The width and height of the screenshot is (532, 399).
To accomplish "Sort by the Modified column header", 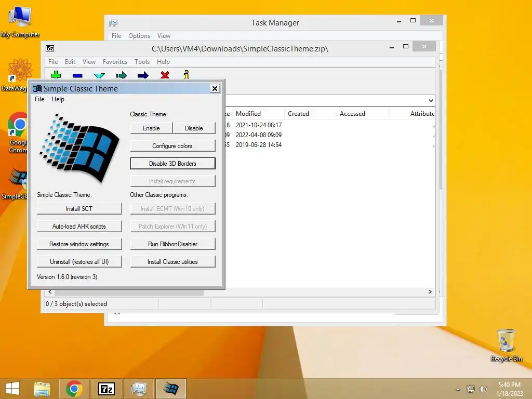I will [x=259, y=114].
